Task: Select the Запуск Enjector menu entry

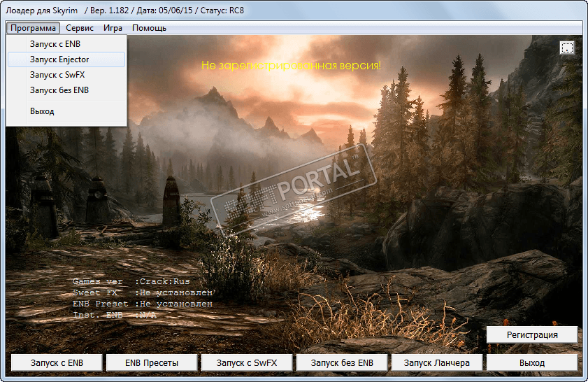Action: (66, 59)
